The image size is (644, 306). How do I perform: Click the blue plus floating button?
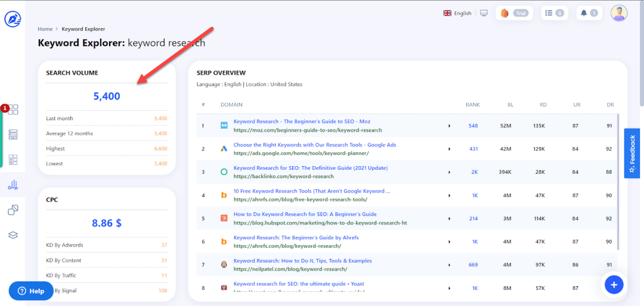click(614, 284)
